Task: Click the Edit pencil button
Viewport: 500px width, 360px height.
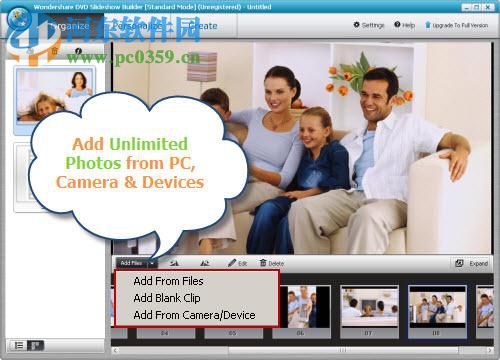Action: click(237, 263)
